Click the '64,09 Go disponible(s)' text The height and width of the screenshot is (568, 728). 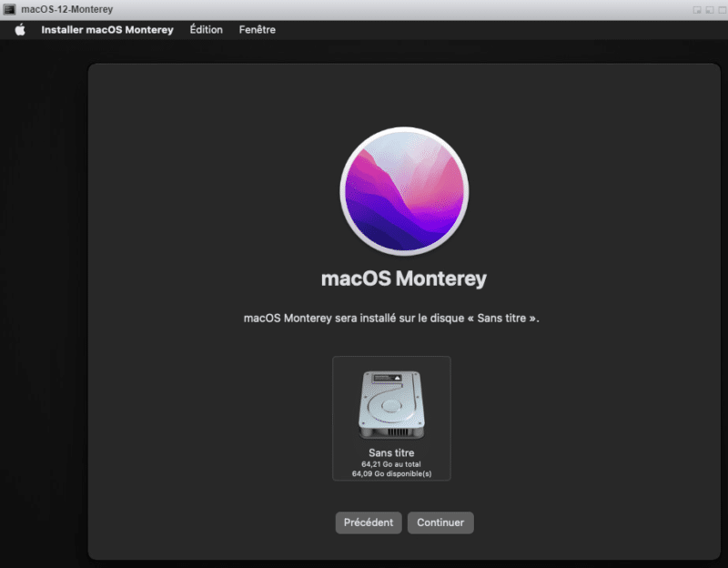(391, 473)
